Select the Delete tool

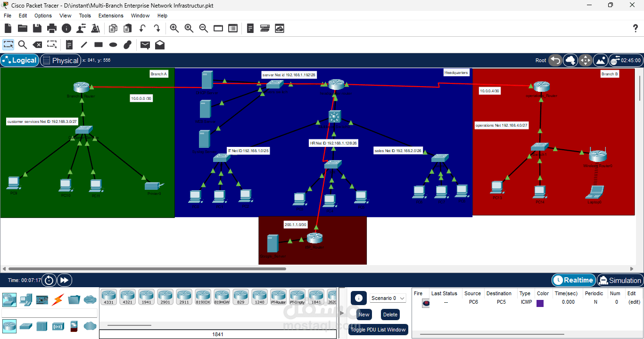point(37,45)
